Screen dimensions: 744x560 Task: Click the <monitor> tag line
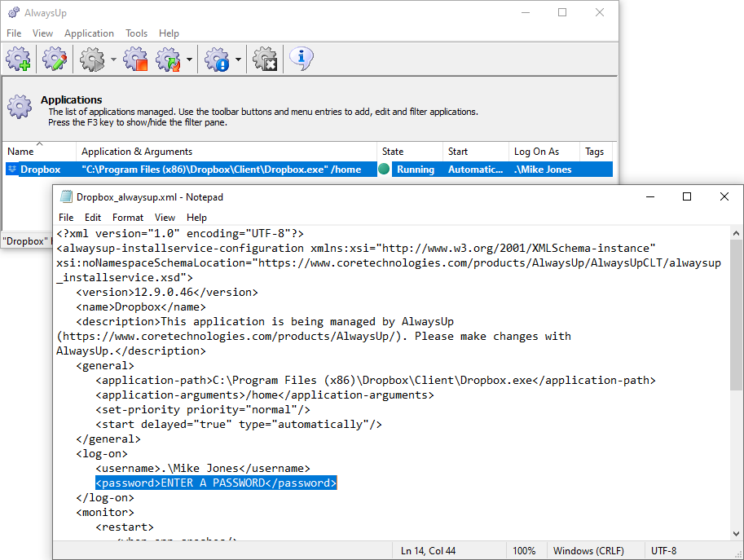click(105, 513)
